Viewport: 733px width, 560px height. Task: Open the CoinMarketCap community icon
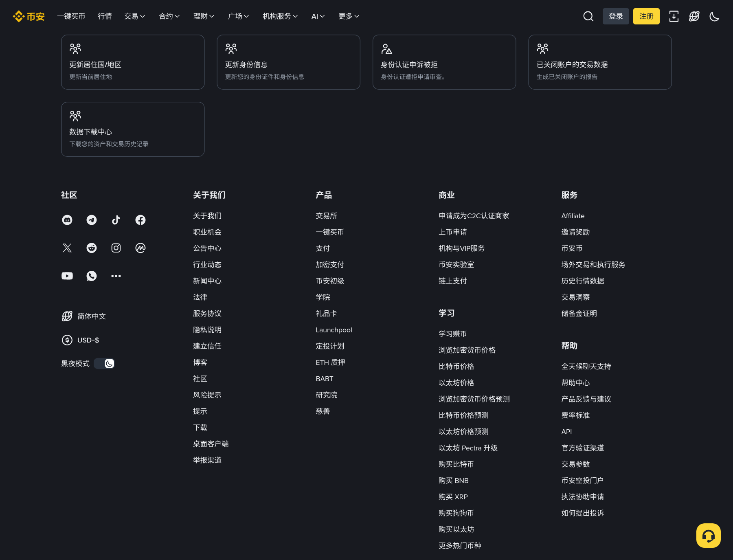click(x=140, y=248)
